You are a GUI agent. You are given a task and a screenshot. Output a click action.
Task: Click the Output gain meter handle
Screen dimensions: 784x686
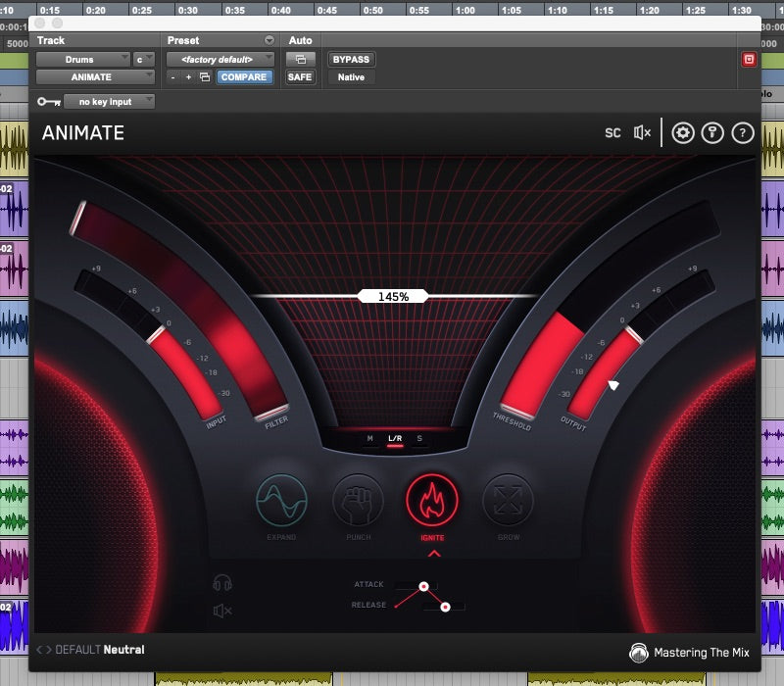point(634,334)
